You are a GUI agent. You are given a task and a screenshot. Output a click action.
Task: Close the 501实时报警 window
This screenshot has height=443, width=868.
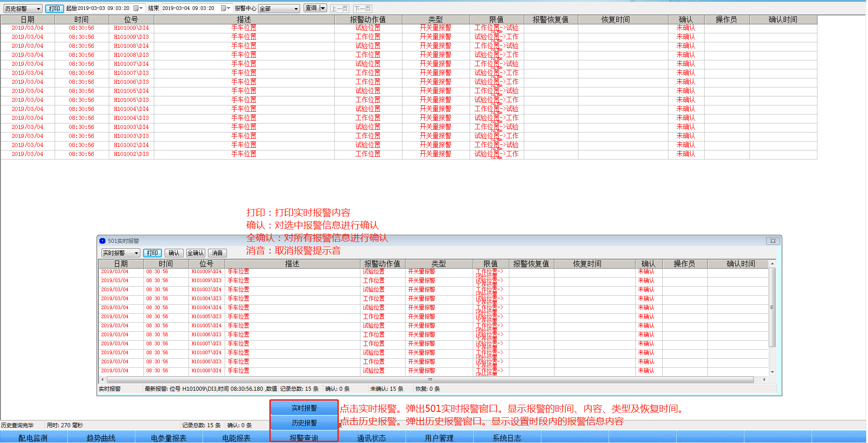tap(773, 241)
